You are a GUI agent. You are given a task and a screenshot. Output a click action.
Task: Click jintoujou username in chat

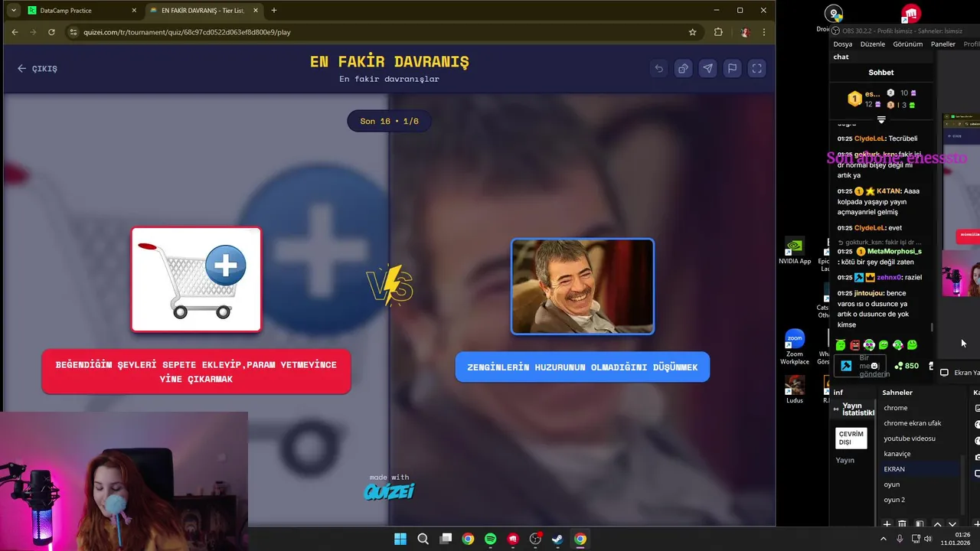(869, 293)
